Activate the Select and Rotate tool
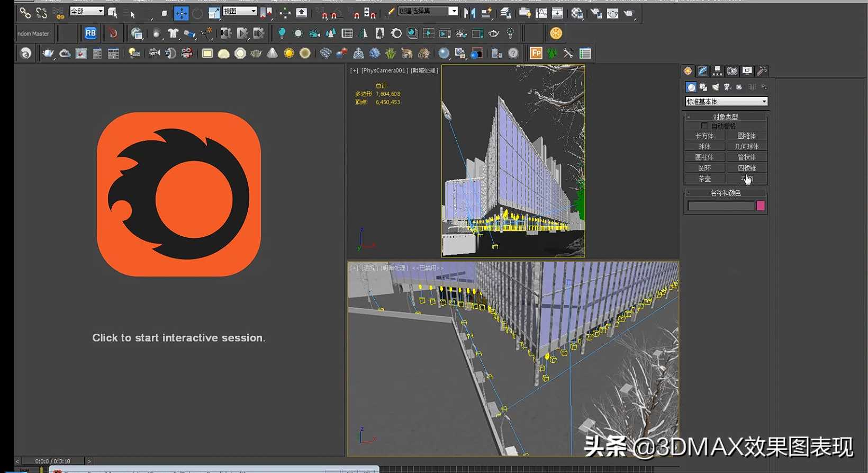The image size is (868, 473). pyautogui.click(x=197, y=13)
